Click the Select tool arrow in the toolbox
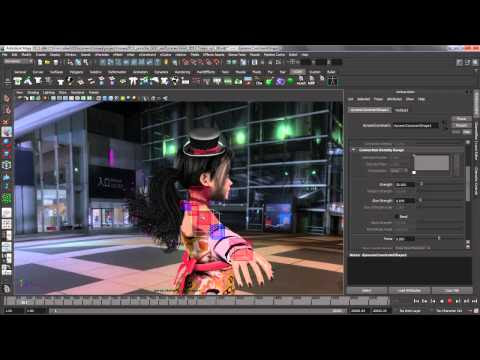 coord(6,99)
